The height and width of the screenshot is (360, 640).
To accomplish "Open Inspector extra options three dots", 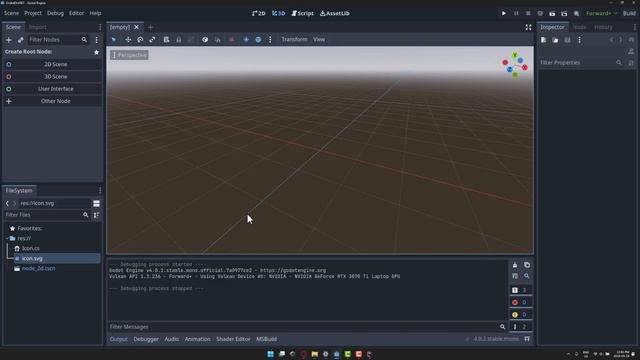I will [x=579, y=40].
